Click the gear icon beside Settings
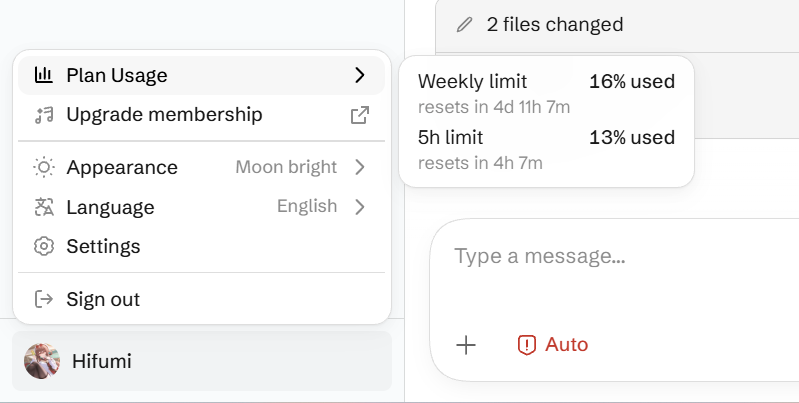Viewport: 799px width, 403px height. click(44, 247)
